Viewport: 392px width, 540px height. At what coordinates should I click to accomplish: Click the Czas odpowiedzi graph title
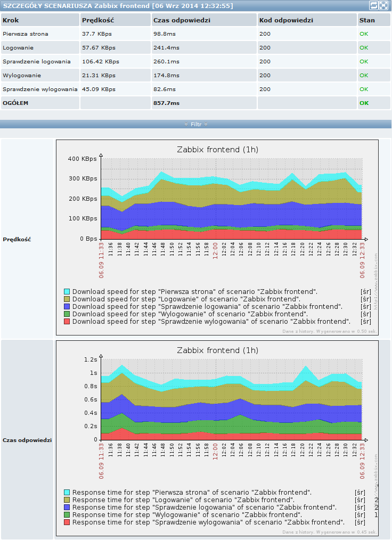pyautogui.click(x=217, y=350)
